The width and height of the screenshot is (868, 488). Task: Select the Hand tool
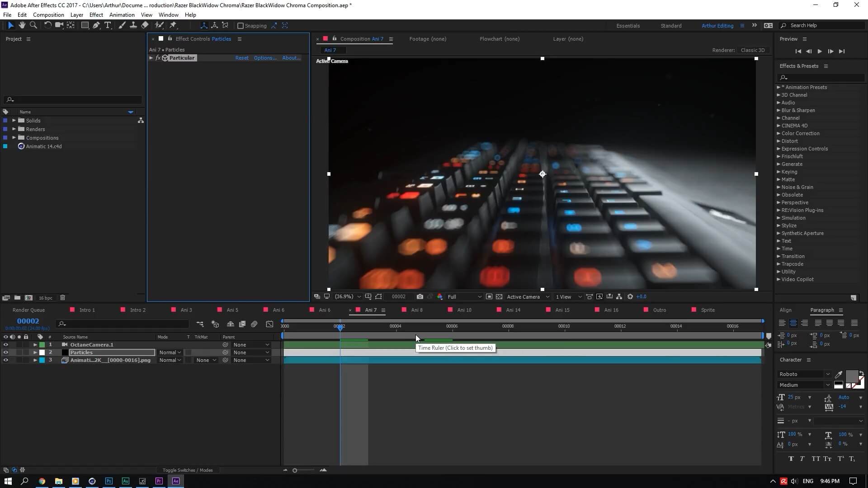(22, 25)
